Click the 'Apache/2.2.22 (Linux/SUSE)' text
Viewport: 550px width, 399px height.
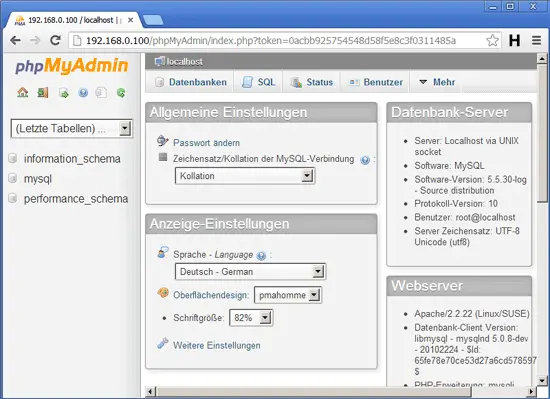click(472, 313)
